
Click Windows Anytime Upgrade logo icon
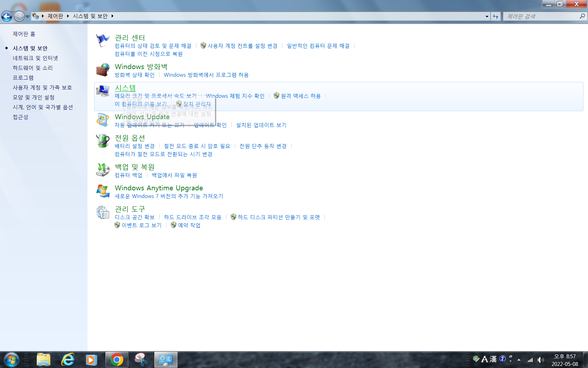coord(103,191)
